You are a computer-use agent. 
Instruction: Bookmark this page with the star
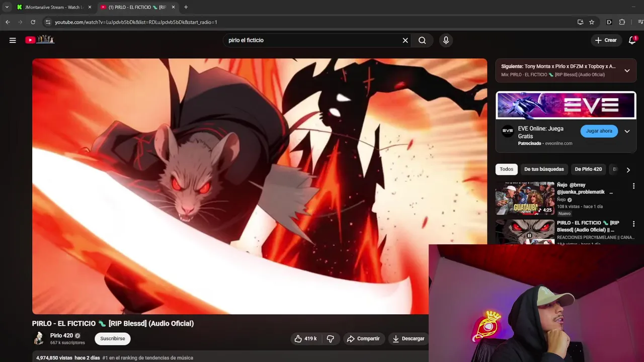(x=592, y=22)
